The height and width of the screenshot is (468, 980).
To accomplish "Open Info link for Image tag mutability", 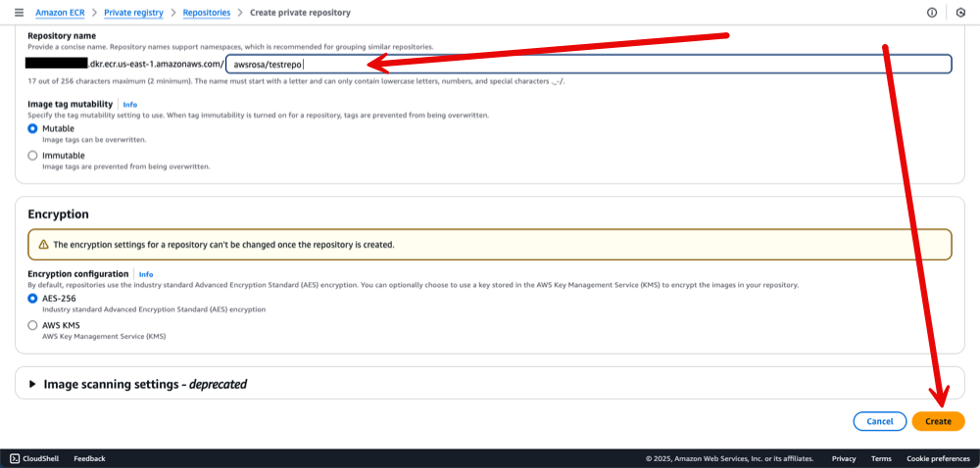I will (130, 105).
